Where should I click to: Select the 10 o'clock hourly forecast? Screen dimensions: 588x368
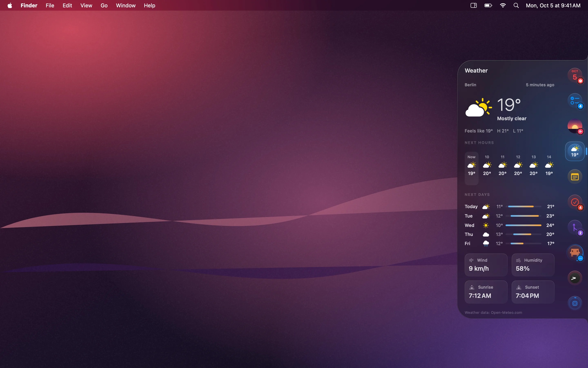[x=487, y=166]
